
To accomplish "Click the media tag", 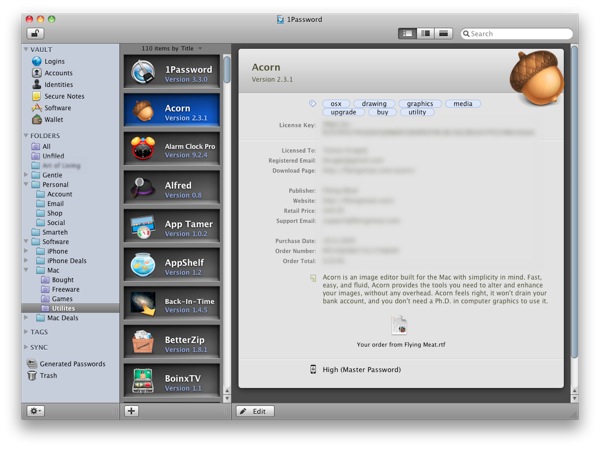I will (463, 103).
